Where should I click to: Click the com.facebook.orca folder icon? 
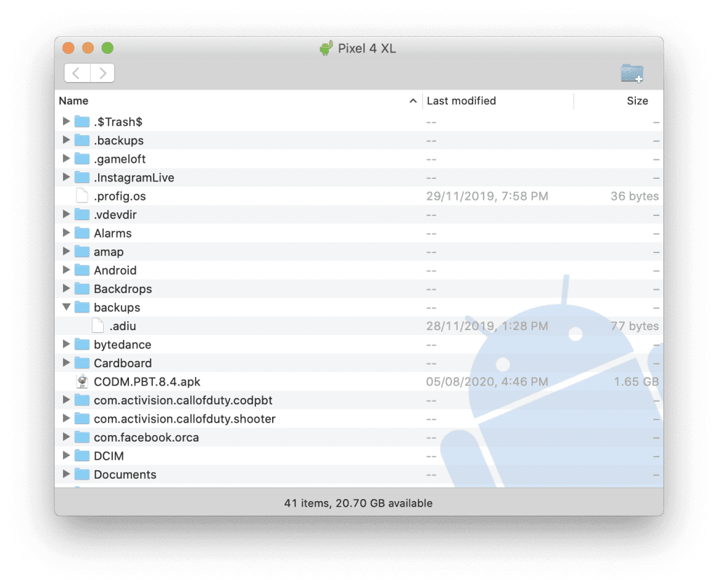pyautogui.click(x=82, y=437)
